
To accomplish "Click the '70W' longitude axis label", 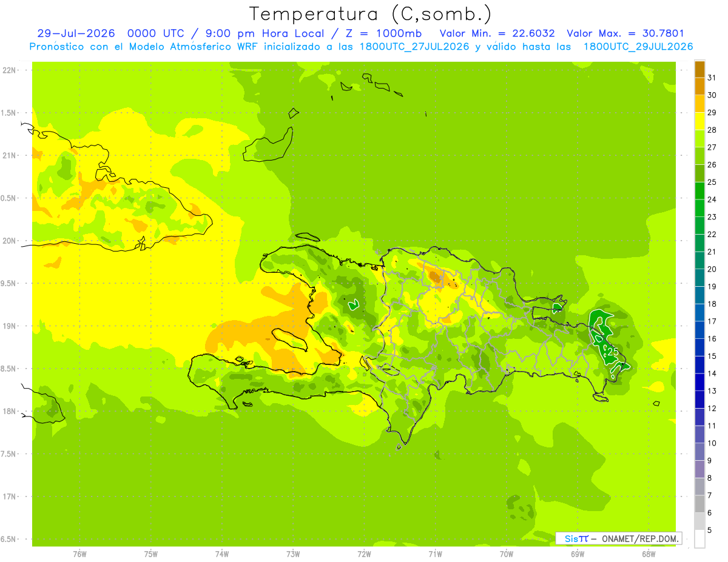I will point(507,554).
